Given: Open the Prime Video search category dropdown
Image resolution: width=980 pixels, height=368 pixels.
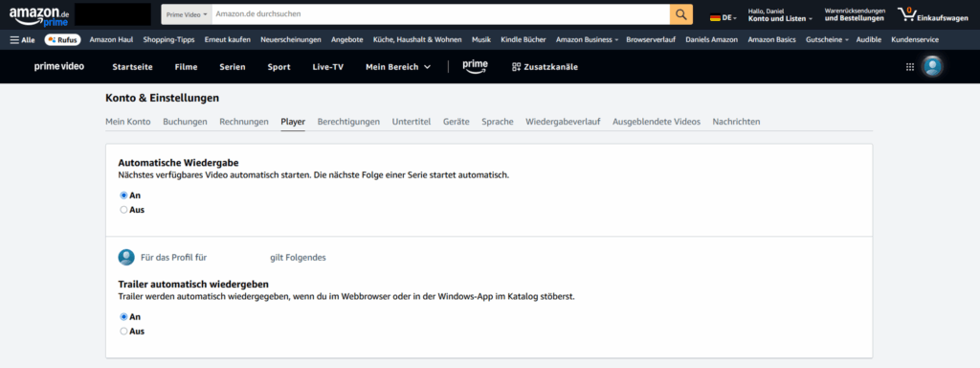Looking at the screenshot, I should coord(187,14).
